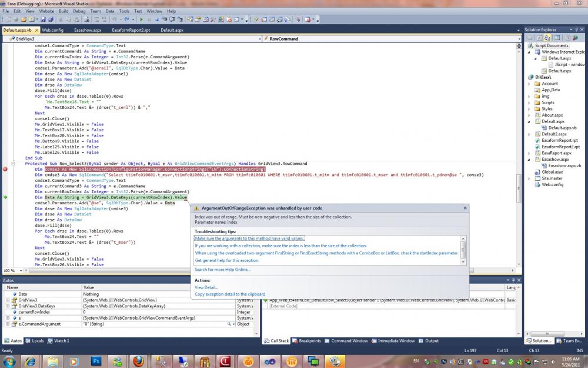
Task: Click the Open File folder icon
Action: tap(24, 19)
